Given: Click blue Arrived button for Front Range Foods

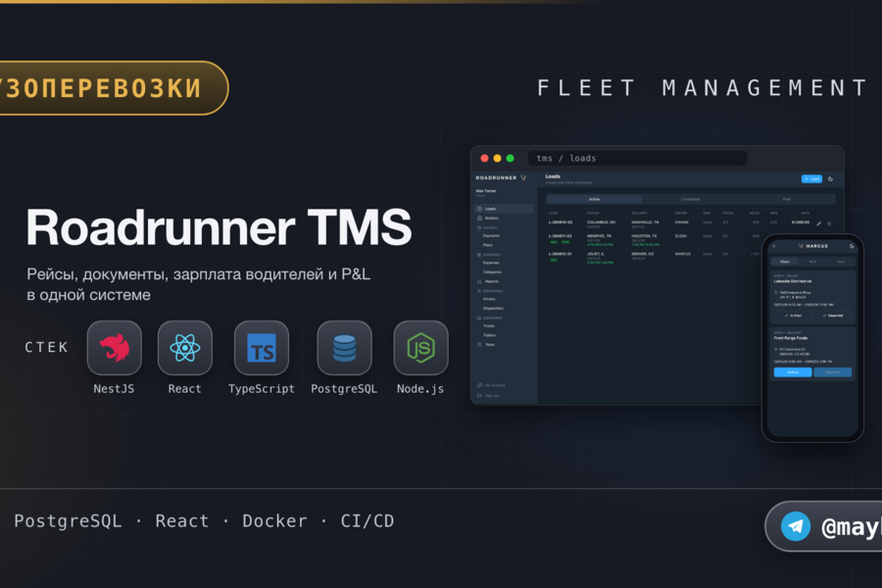Looking at the screenshot, I should tap(793, 372).
